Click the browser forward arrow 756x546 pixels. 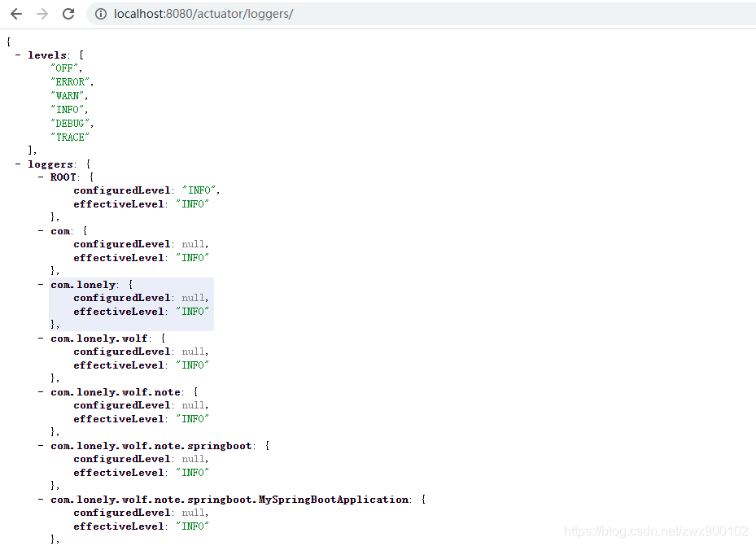(x=42, y=14)
